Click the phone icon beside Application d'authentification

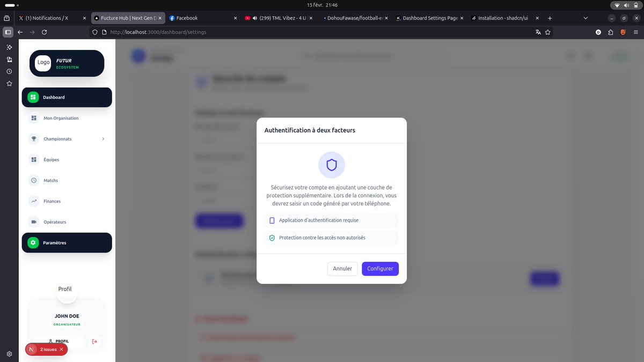(272, 220)
